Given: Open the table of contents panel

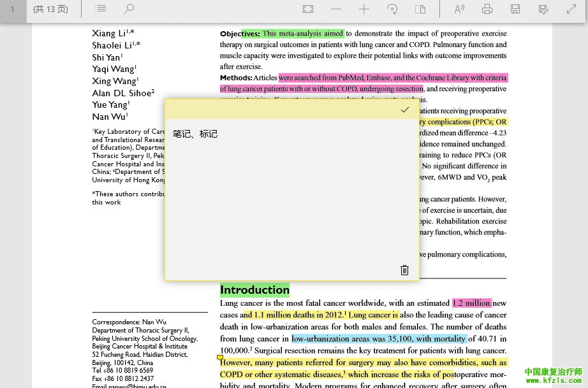Looking at the screenshot, I should tap(101, 9).
